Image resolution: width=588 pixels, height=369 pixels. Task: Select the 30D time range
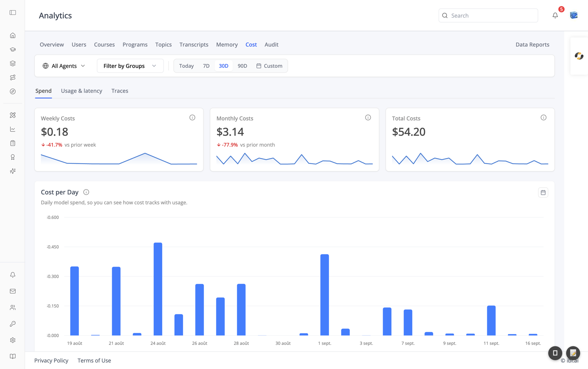coord(224,66)
